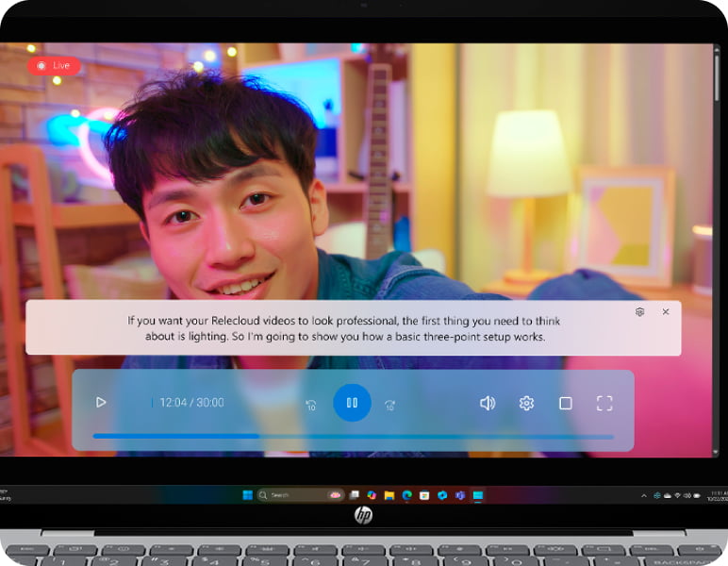Mute the video volume speaker icon

coord(488,403)
